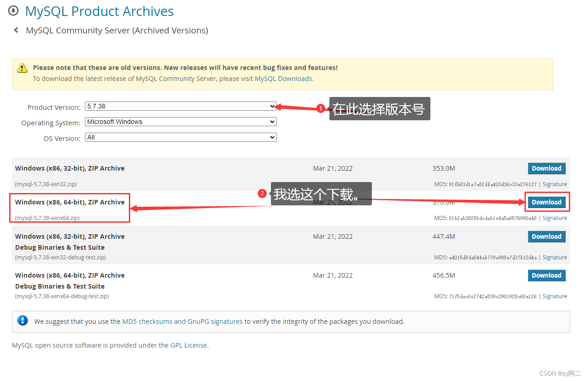Click the red annotation circle numbered 1

coord(320,108)
